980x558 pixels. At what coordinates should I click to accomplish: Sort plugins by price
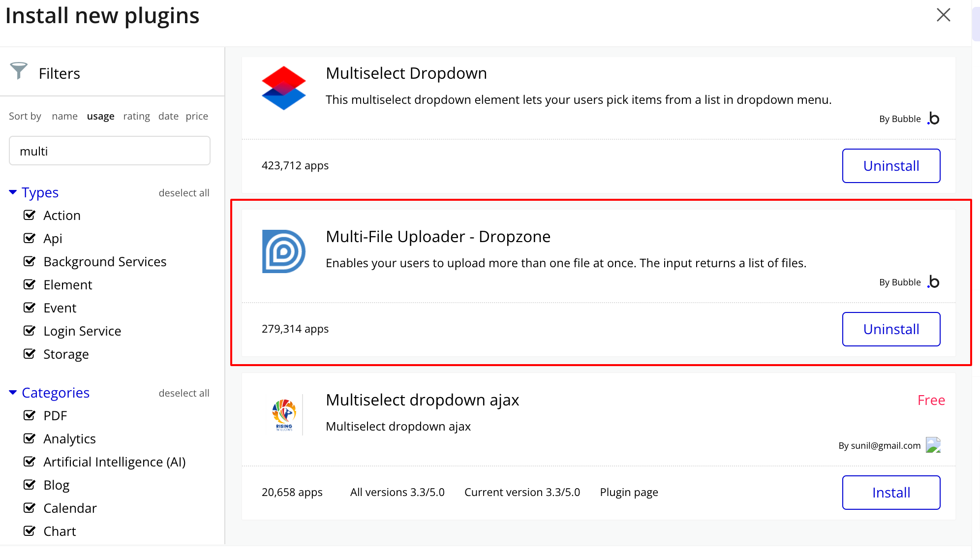pos(197,116)
